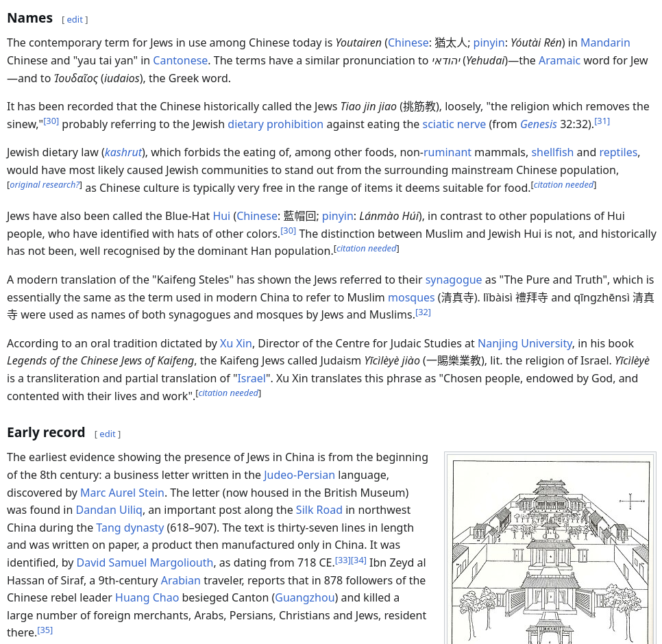The width and height of the screenshot is (662, 644).
Task: Click citation needed tag after 'Han population'
Action: (367, 248)
